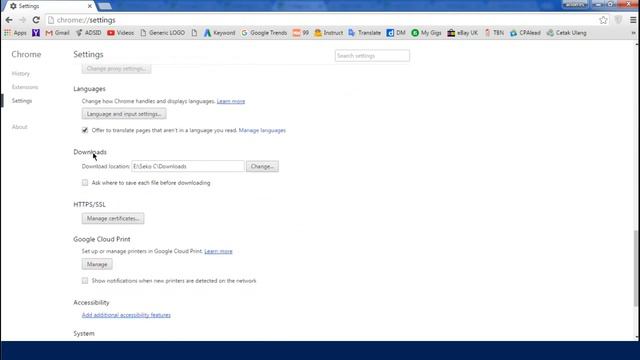Click Change download location button
This screenshot has width=640, height=360.
click(262, 167)
